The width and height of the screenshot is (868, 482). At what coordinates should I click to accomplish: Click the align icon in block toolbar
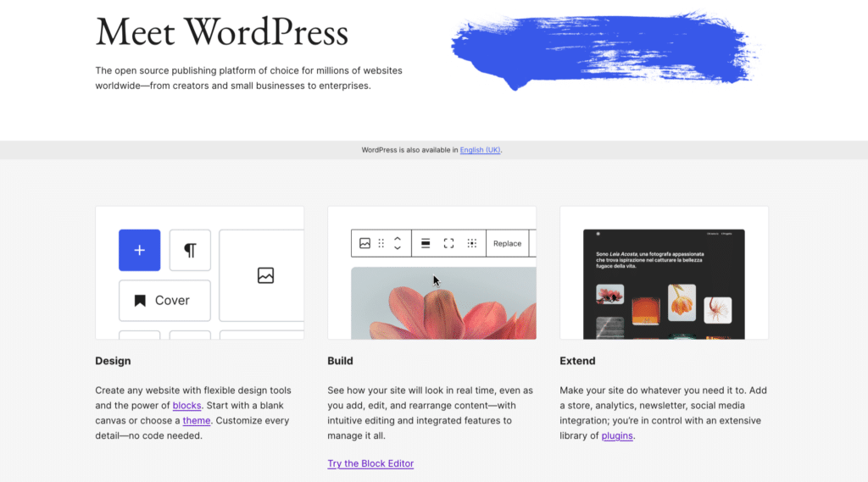click(x=426, y=243)
